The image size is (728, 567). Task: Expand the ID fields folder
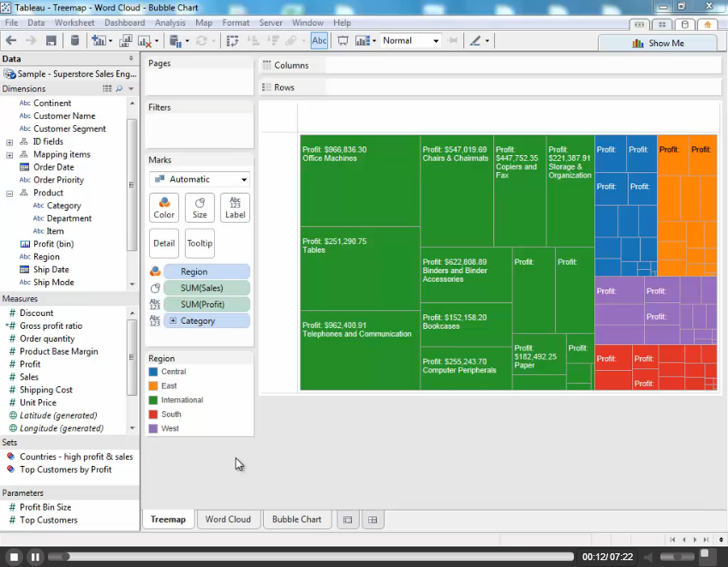point(9,141)
